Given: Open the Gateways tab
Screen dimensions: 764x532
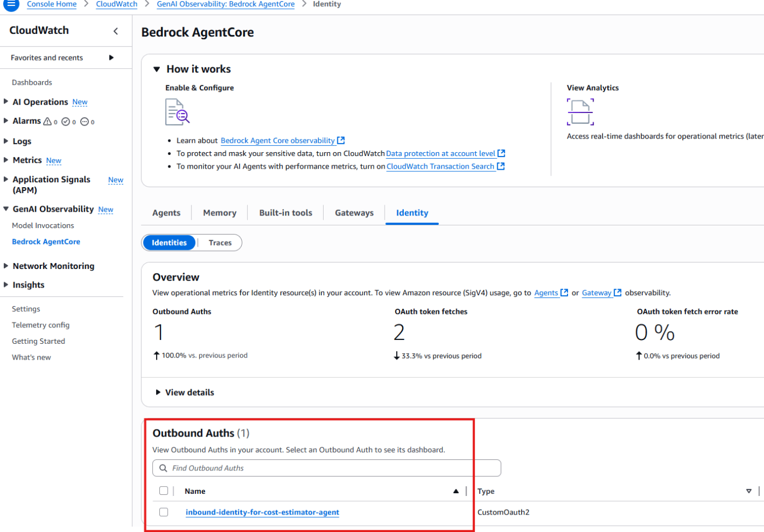Looking at the screenshot, I should click(x=354, y=213).
